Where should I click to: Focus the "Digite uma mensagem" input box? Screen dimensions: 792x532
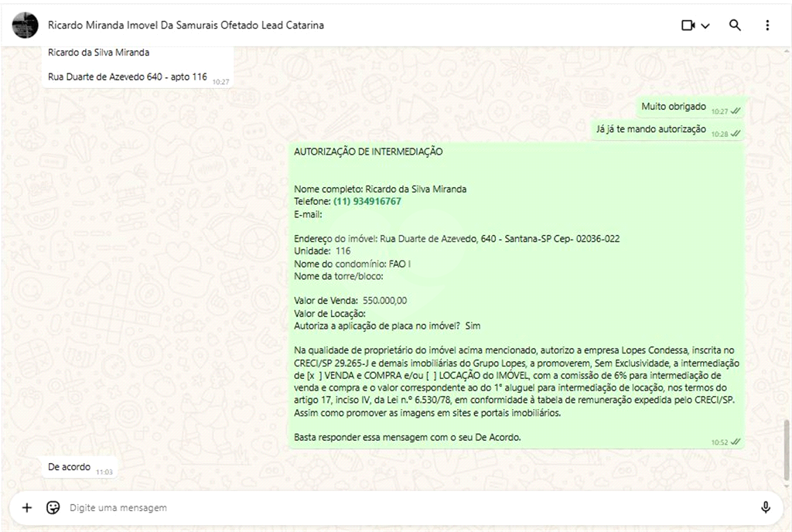tap(387, 508)
